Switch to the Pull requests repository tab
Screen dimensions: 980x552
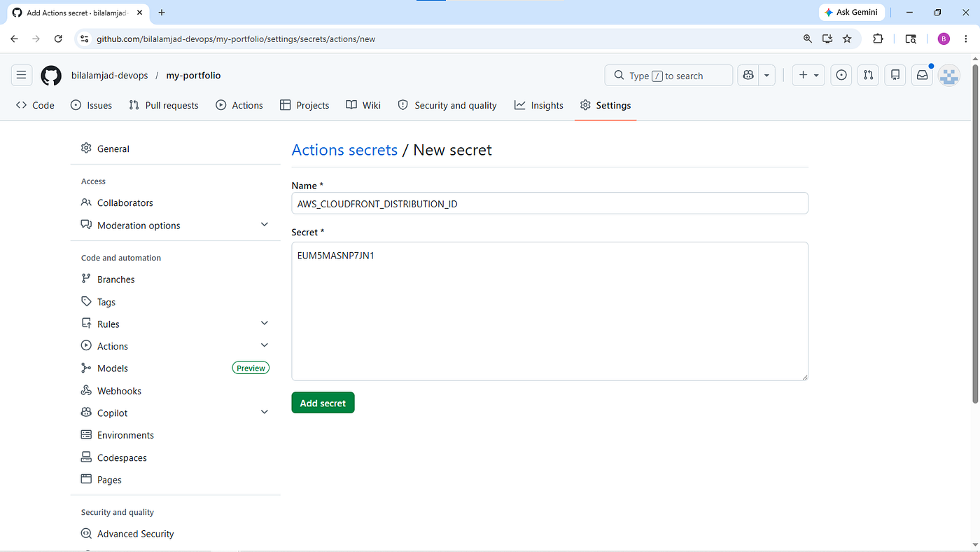tap(164, 105)
